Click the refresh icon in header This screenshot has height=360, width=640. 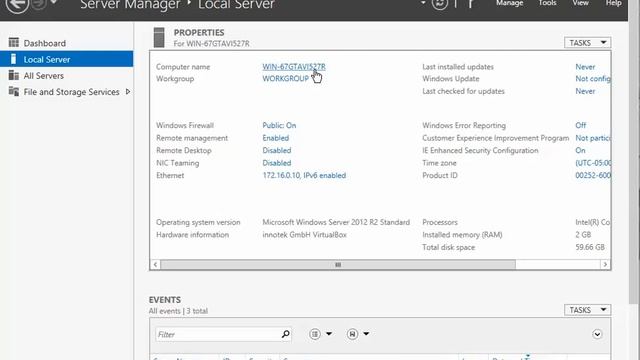point(440,4)
